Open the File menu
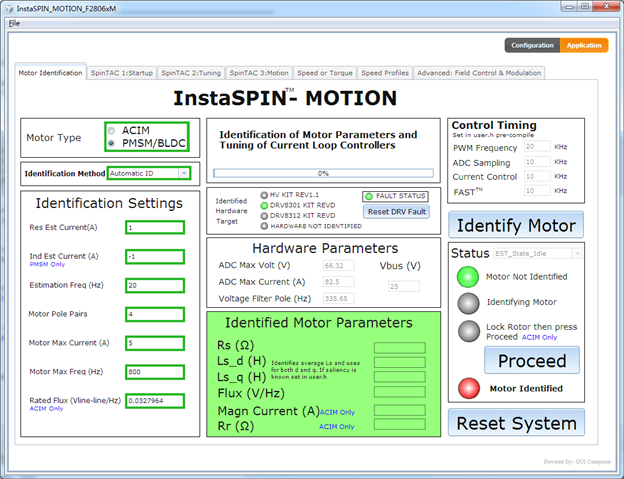Image resolution: width=624 pixels, height=479 pixels. 14,22
